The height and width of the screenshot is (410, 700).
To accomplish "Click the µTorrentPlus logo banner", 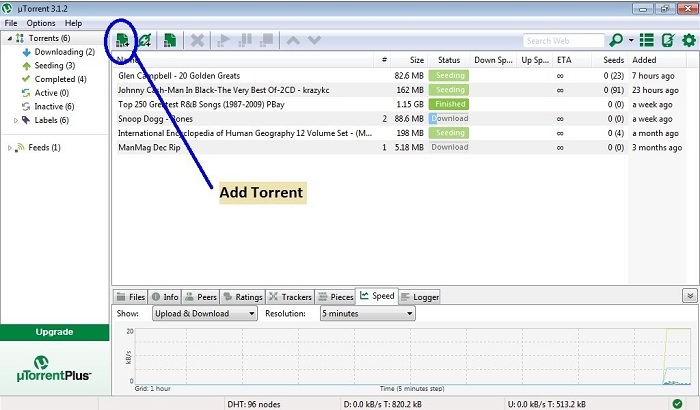I will tap(54, 369).
